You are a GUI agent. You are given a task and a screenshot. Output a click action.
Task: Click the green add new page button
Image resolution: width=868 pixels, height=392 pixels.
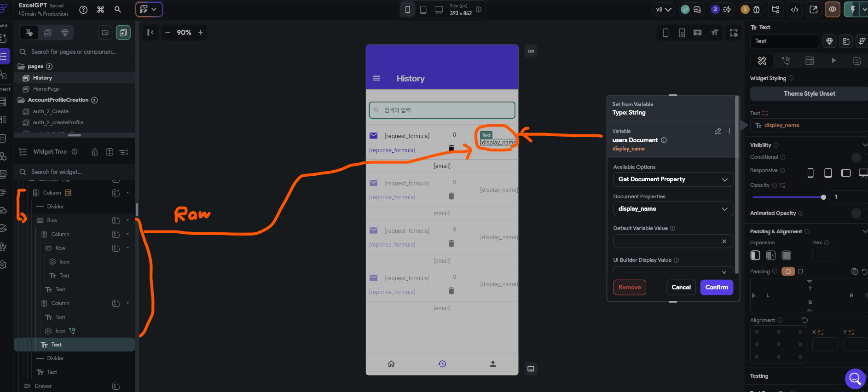tap(123, 33)
